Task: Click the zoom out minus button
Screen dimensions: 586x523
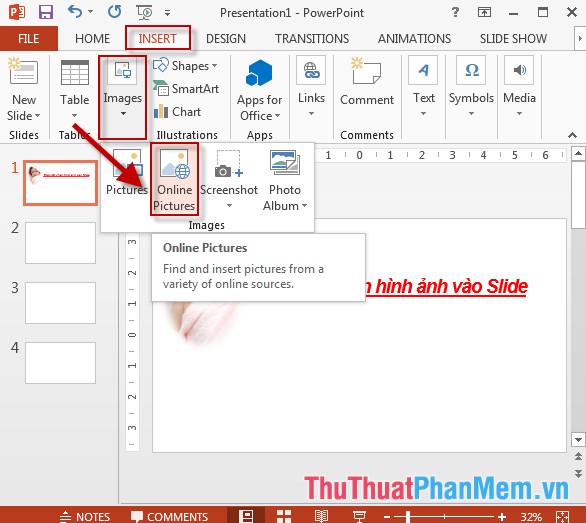Action: point(387,517)
